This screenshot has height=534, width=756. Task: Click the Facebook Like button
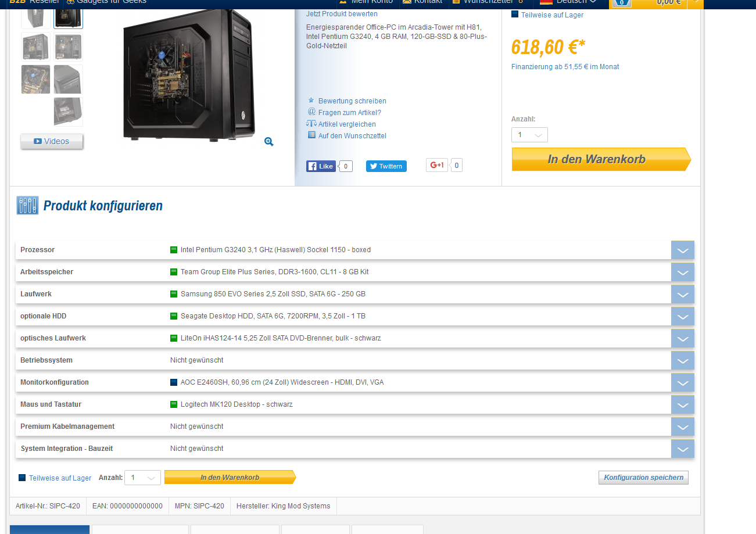click(321, 166)
